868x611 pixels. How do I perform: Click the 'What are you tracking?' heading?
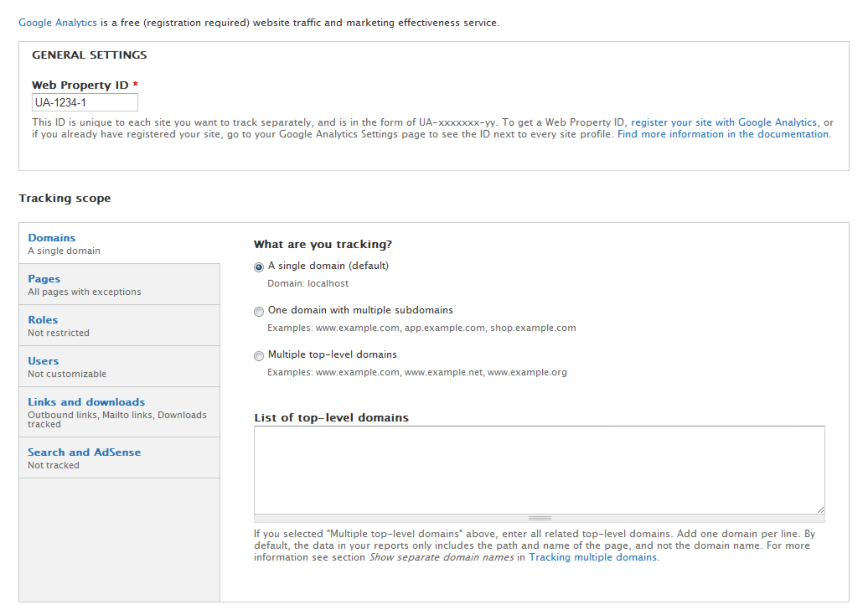(x=323, y=244)
